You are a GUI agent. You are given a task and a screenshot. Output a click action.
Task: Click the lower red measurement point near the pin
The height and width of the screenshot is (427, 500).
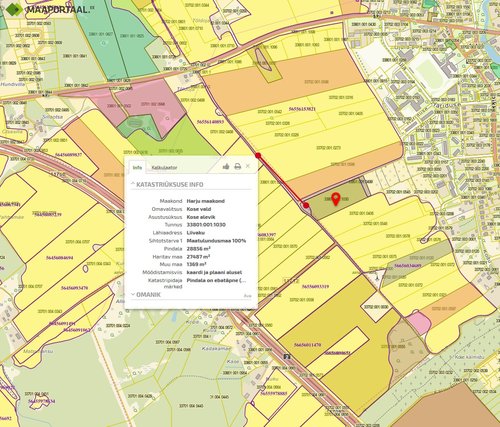(306, 205)
